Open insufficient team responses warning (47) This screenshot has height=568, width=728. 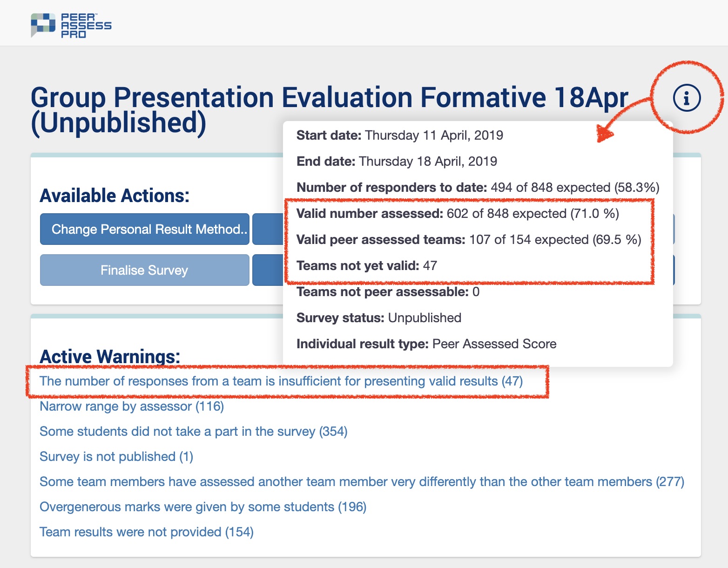pos(281,381)
